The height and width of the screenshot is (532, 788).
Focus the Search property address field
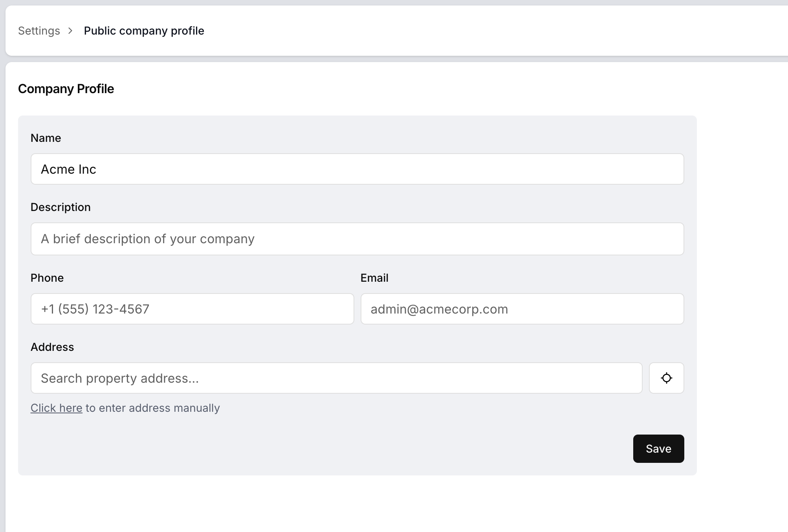pyautogui.click(x=336, y=378)
